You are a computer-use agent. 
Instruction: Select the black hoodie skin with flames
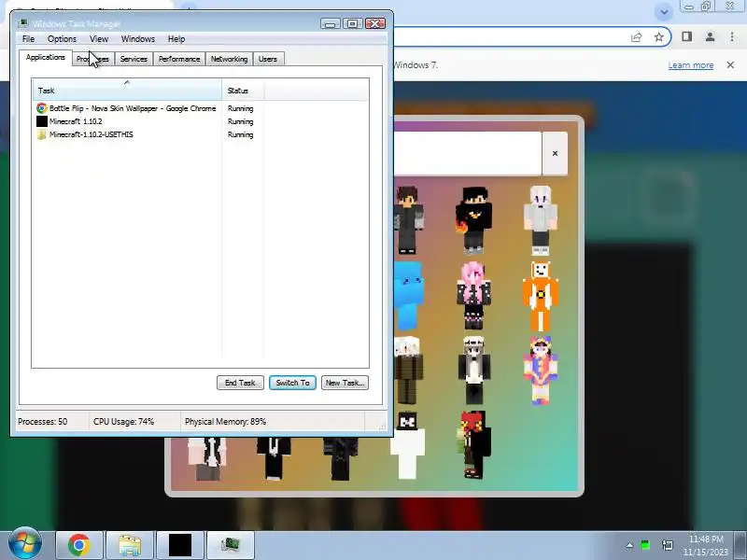(473, 219)
